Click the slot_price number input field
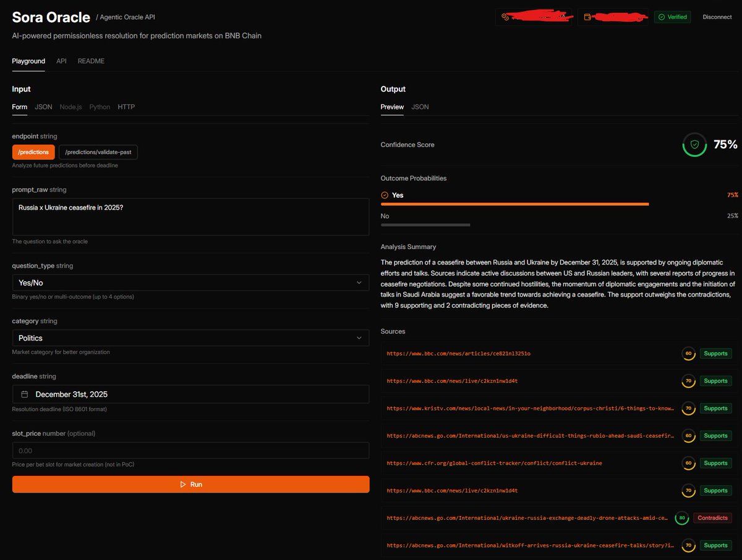This screenshot has height=560, width=742. pyautogui.click(x=190, y=451)
